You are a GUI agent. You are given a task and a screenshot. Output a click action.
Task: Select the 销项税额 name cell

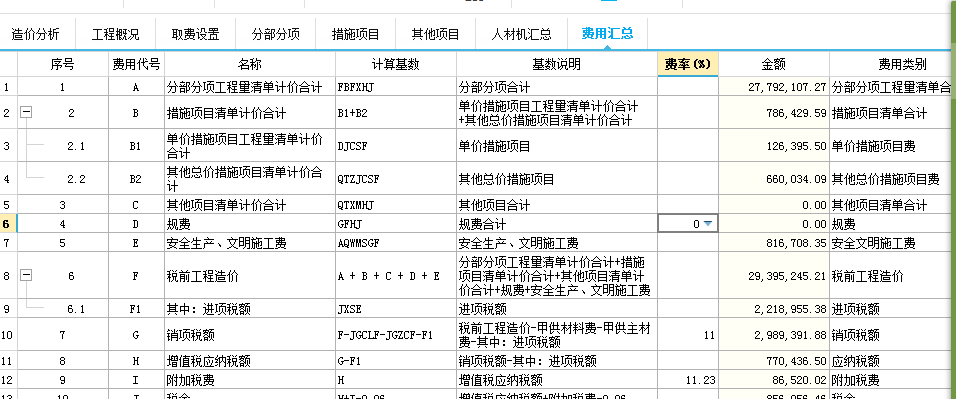pos(250,334)
